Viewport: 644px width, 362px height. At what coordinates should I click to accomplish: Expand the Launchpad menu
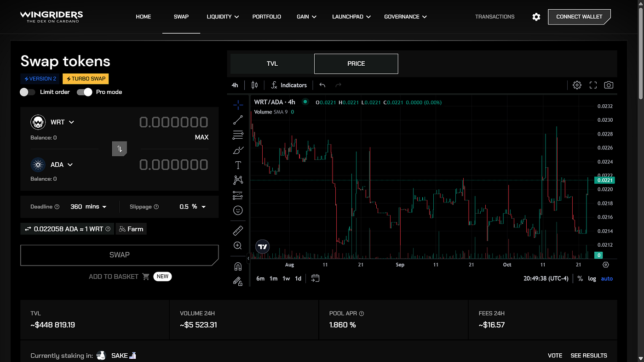click(x=351, y=17)
